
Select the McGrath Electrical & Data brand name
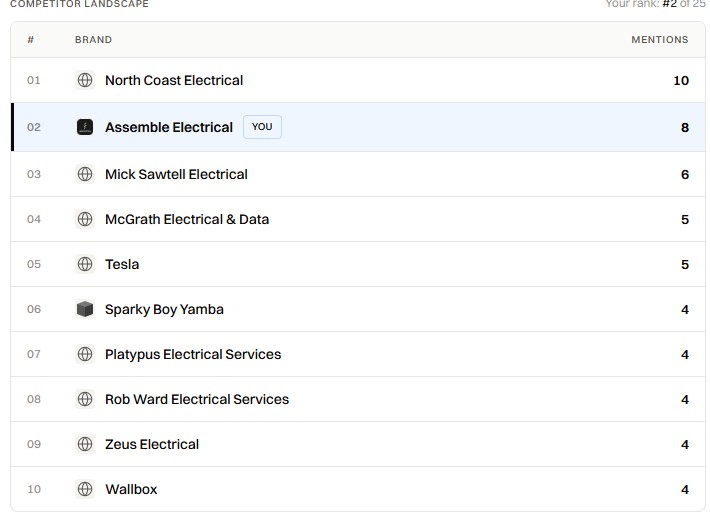pos(187,219)
